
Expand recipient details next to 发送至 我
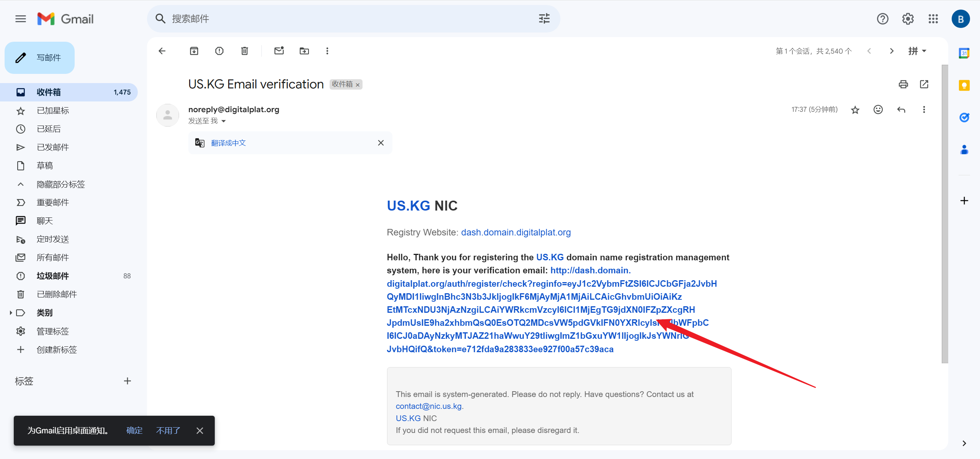tap(224, 121)
